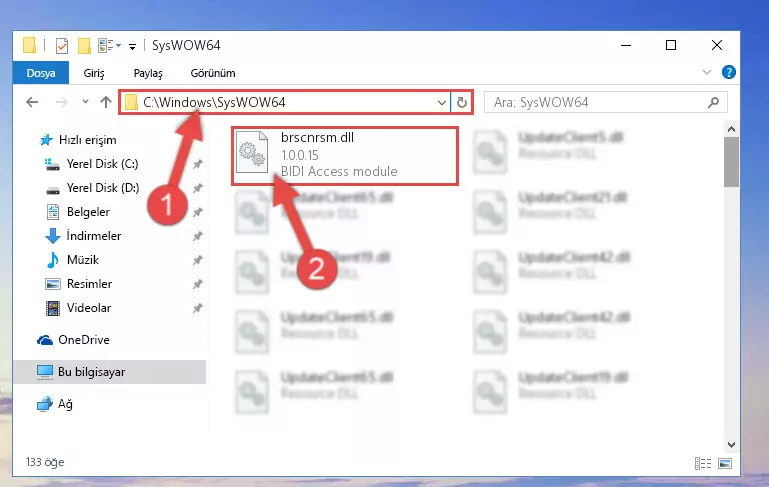The width and height of the screenshot is (769, 487).
Task: Click the 133 öğe item count
Action: pyautogui.click(x=45, y=462)
